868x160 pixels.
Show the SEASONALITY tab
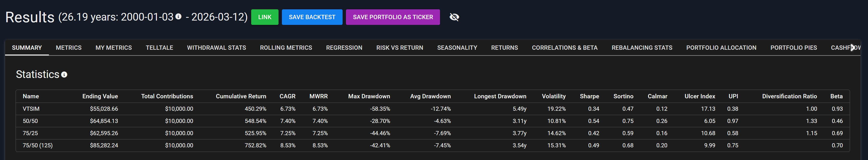457,48
